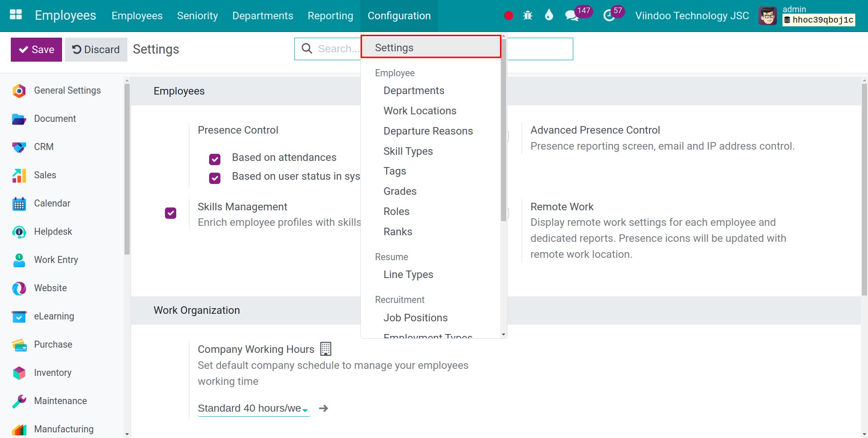Image resolution: width=868 pixels, height=438 pixels.
Task: Open Website settings section icon
Action: coord(19,288)
